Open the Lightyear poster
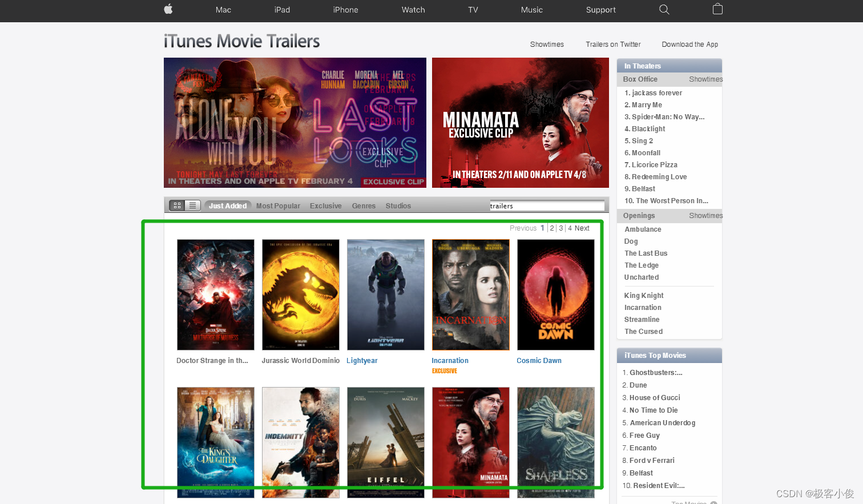The image size is (863, 504). [x=386, y=295]
